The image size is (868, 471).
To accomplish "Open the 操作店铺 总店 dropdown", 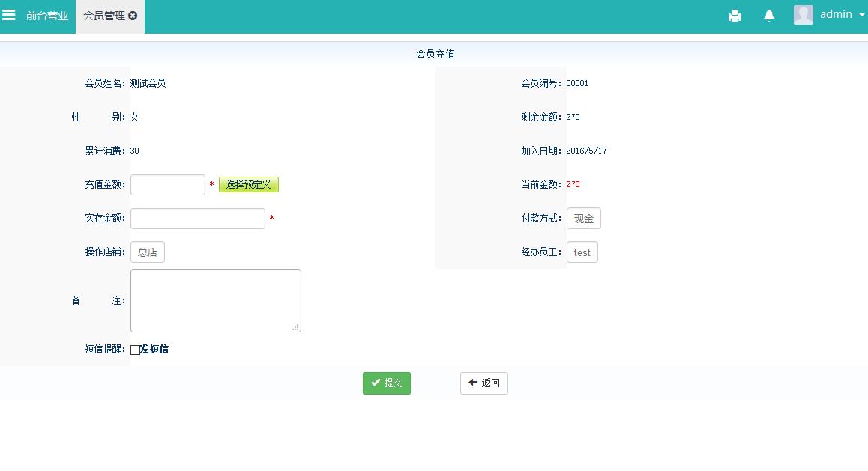I will (148, 252).
